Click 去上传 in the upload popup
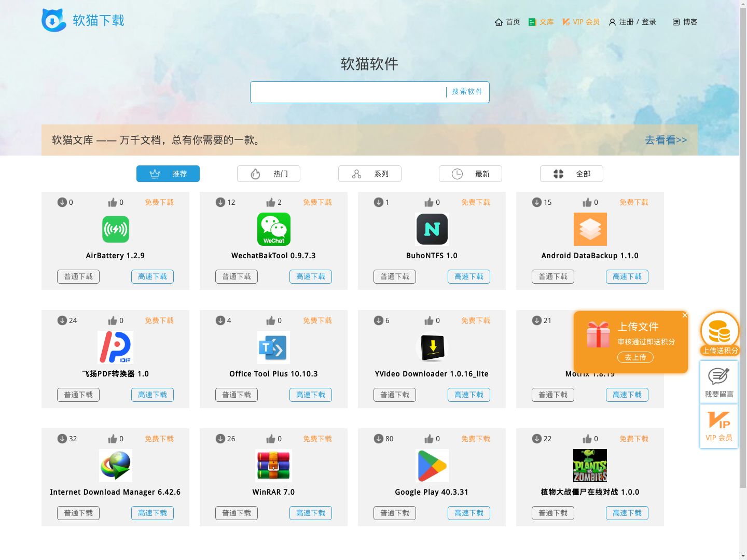This screenshot has height=560, width=747. (635, 357)
